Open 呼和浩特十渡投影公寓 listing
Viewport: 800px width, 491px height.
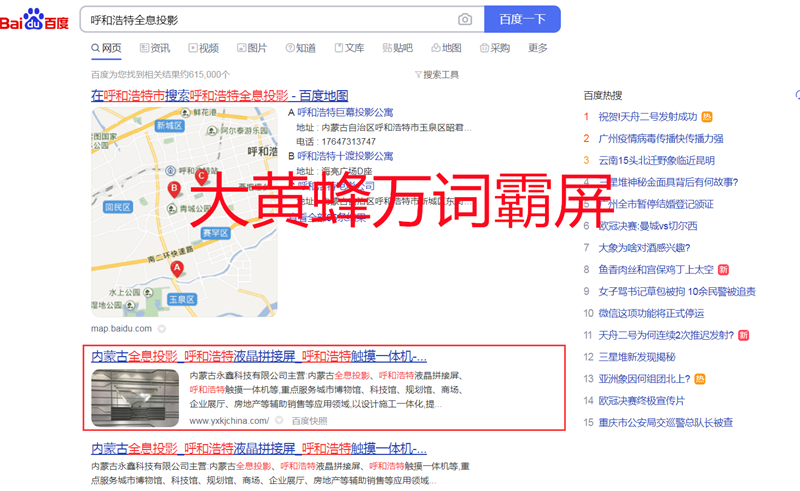click(345, 156)
